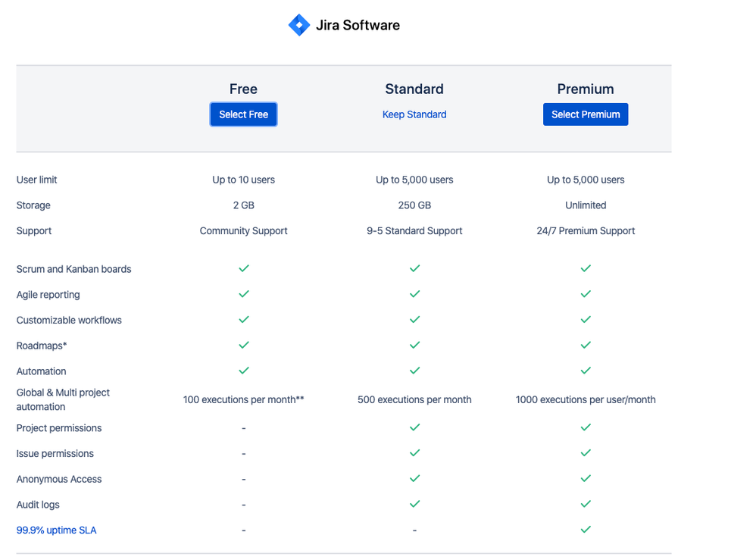Click the 'Issue permissions' label

coord(55,454)
